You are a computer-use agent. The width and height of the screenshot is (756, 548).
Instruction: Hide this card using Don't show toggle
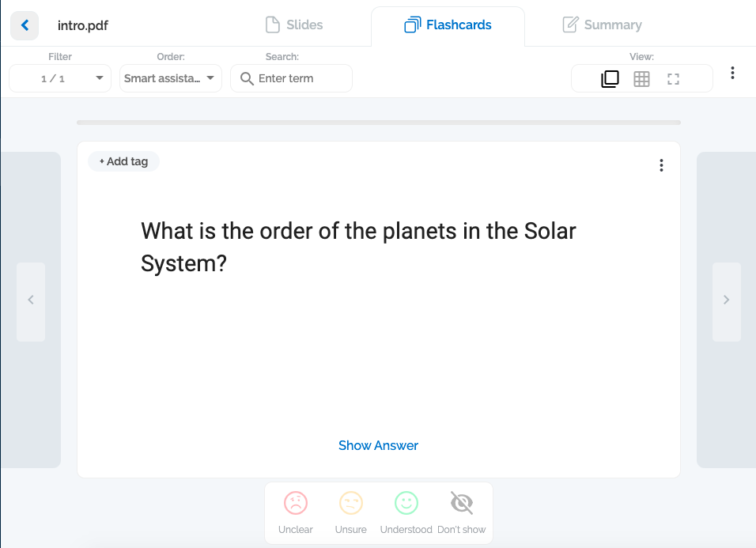click(461, 503)
